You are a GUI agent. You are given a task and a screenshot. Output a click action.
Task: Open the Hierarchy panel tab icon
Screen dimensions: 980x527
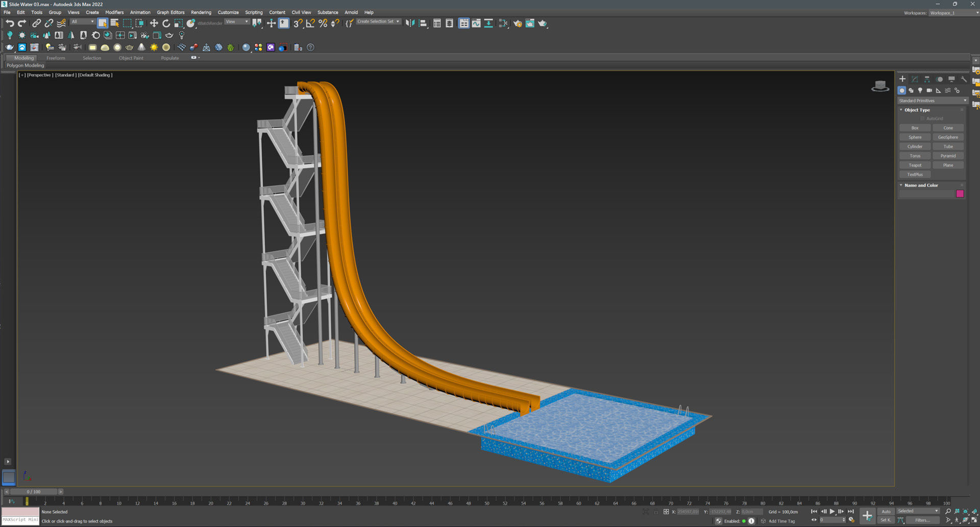click(927, 79)
